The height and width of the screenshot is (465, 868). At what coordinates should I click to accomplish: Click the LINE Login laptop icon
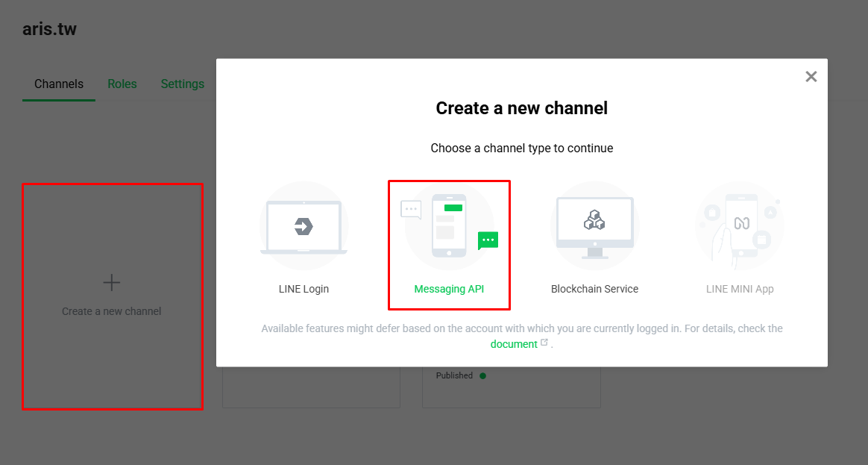[x=304, y=226]
